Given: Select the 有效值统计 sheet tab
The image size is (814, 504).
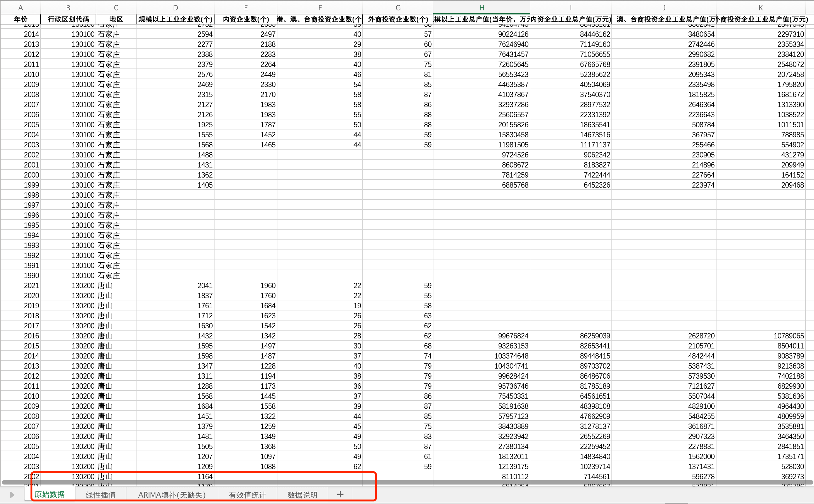Looking at the screenshot, I should pyautogui.click(x=247, y=495).
